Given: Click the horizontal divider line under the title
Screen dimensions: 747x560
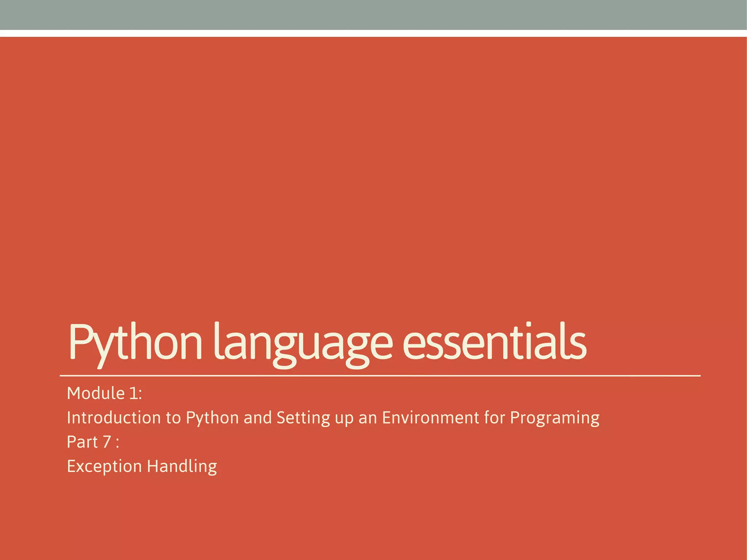Looking at the screenshot, I should click(x=379, y=375).
